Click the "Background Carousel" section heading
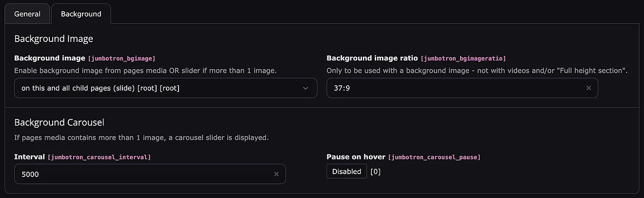 tap(60, 122)
